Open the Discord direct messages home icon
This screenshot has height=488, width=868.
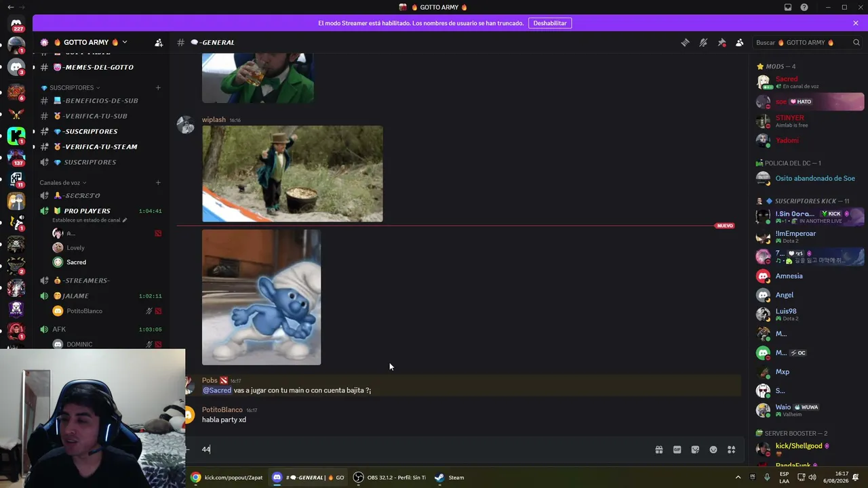coord(16,23)
